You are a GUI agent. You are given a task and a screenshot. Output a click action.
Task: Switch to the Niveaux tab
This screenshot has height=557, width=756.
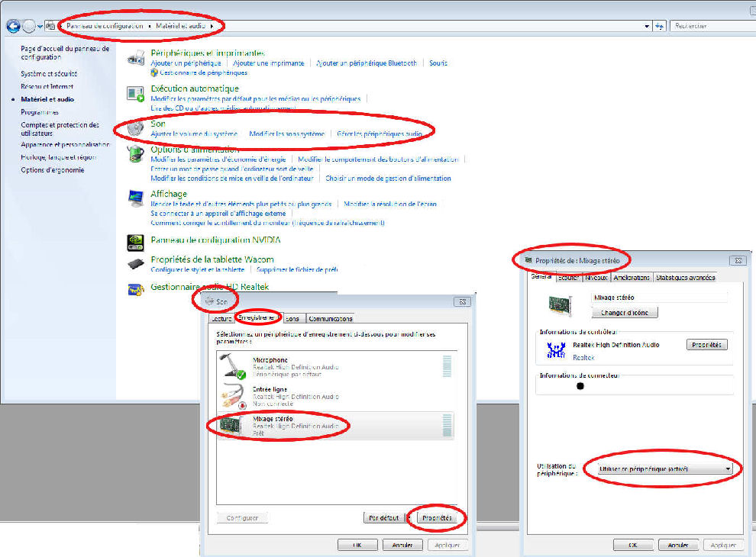pyautogui.click(x=596, y=278)
